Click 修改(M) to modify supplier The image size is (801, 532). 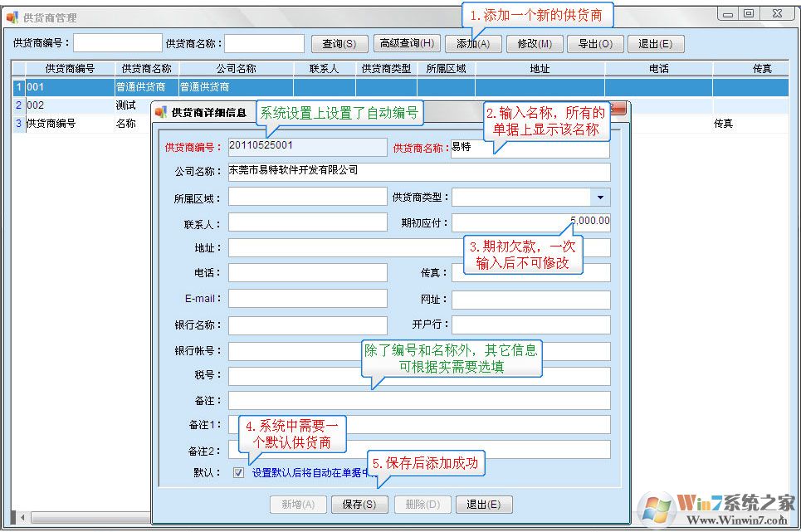pos(534,43)
